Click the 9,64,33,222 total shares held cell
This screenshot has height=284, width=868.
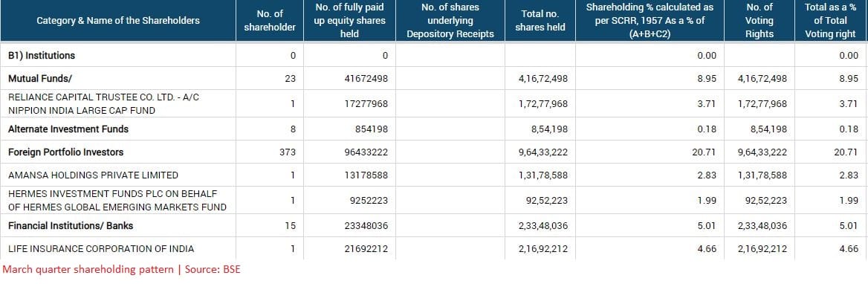tap(543, 152)
